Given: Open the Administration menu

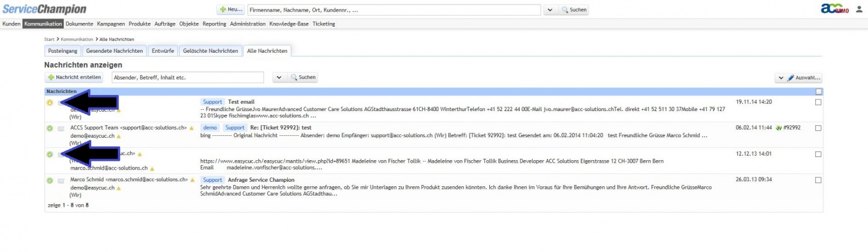Looking at the screenshot, I should tap(247, 24).
